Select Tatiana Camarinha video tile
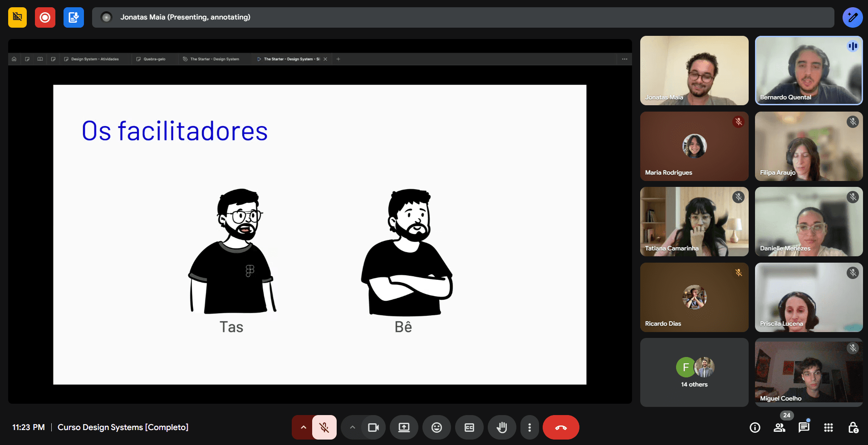 click(x=694, y=221)
